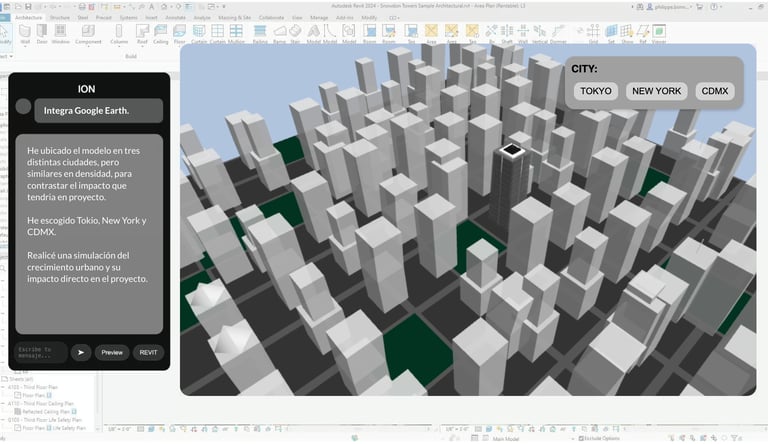Click the Preview button in ION panel

pos(112,352)
